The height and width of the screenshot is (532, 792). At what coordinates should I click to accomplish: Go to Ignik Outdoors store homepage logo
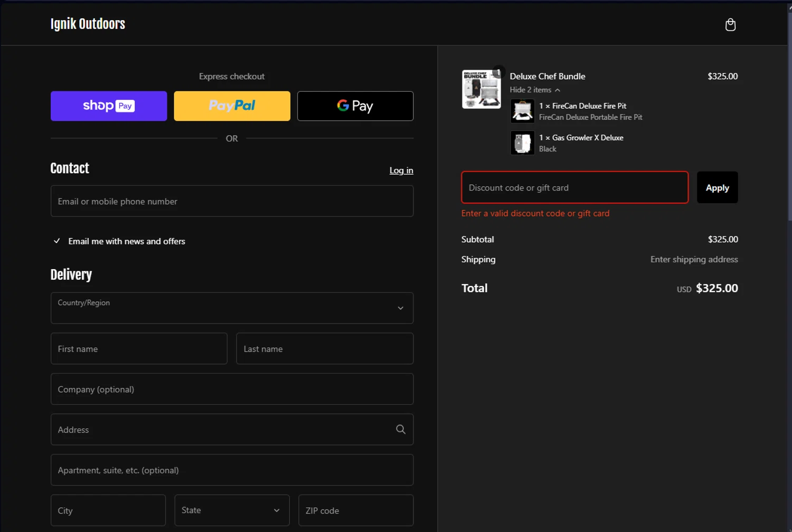tap(88, 24)
